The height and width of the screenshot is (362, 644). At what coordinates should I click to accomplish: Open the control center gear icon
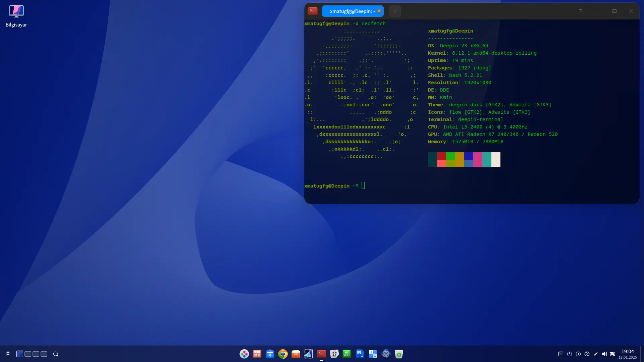(x=386, y=354)
